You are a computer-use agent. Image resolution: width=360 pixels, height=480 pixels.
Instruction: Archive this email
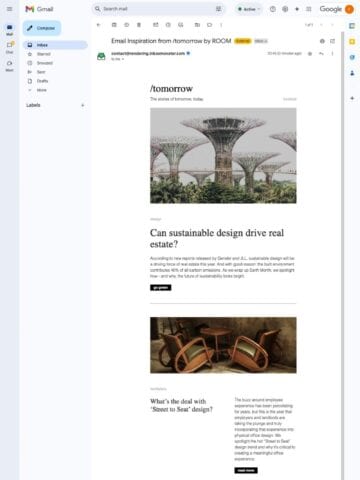coord(114,25)
